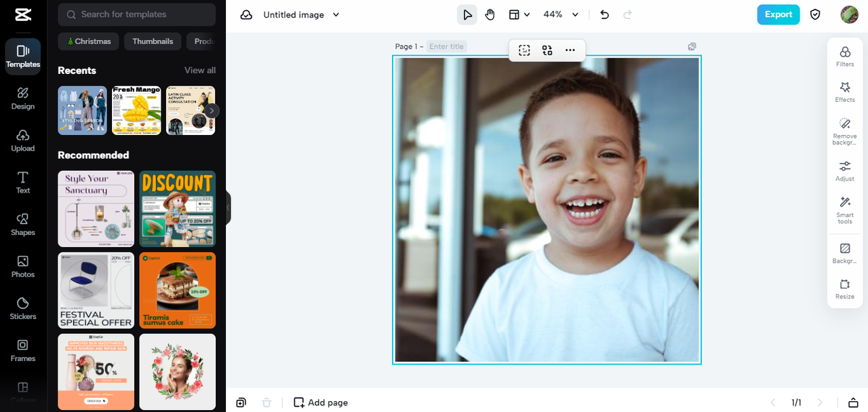Image resolution: width=868 pixels, height=412 pixels.
Task: Go to the next page arrow
Action: pyautogui.click(x=820, y=402)
